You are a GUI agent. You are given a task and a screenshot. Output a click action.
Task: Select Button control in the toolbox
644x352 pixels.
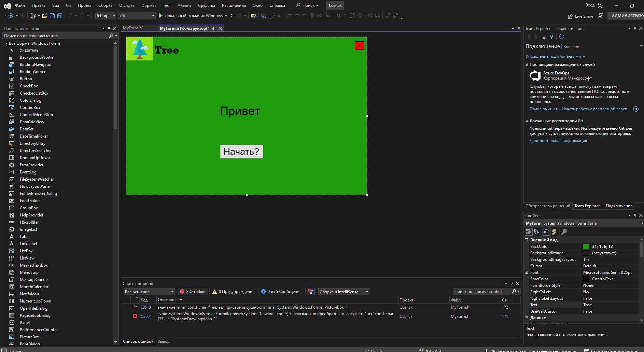point(26,79)
